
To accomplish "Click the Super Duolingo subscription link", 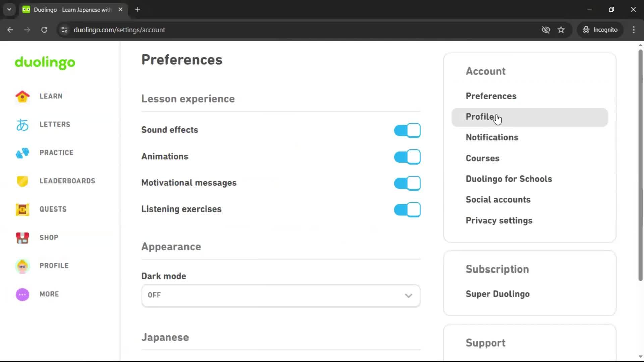I will (497, 294).
